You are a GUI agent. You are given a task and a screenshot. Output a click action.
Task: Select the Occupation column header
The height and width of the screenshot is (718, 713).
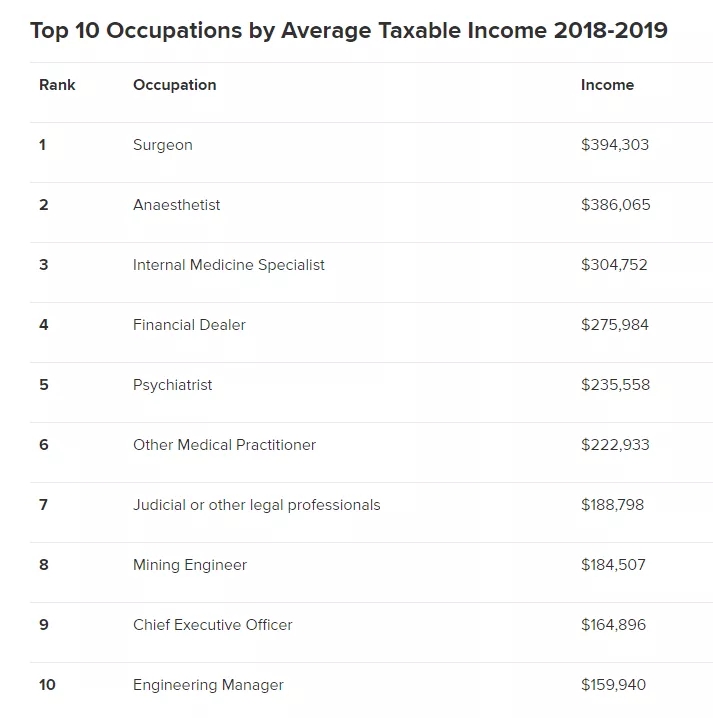[x=174, y=85]
